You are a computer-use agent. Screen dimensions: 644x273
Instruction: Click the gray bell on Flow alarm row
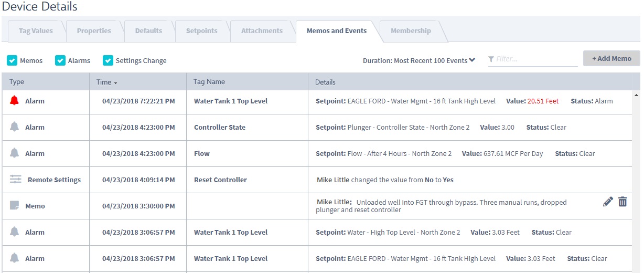(x=14, y=153)
